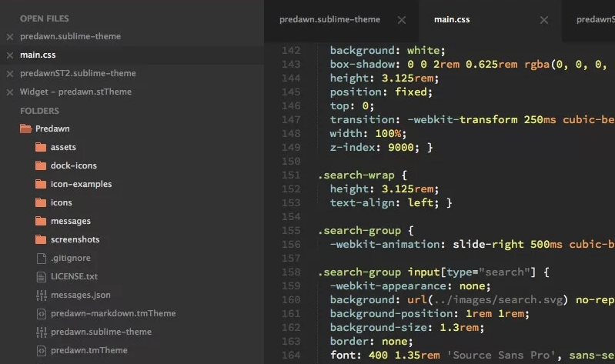Open Widget - predawn.stTheme from the Open Files list
Image resolution: width=615 pixels, height=364 pixels.
coord(75,92)
